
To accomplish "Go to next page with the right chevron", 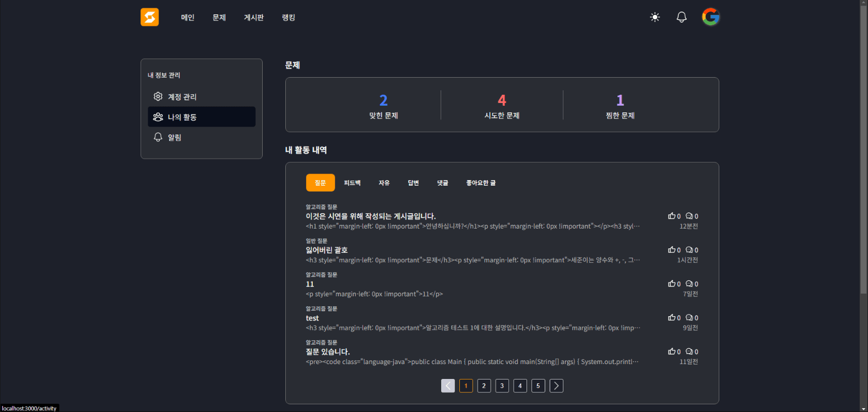I will (x=556, y=386).
